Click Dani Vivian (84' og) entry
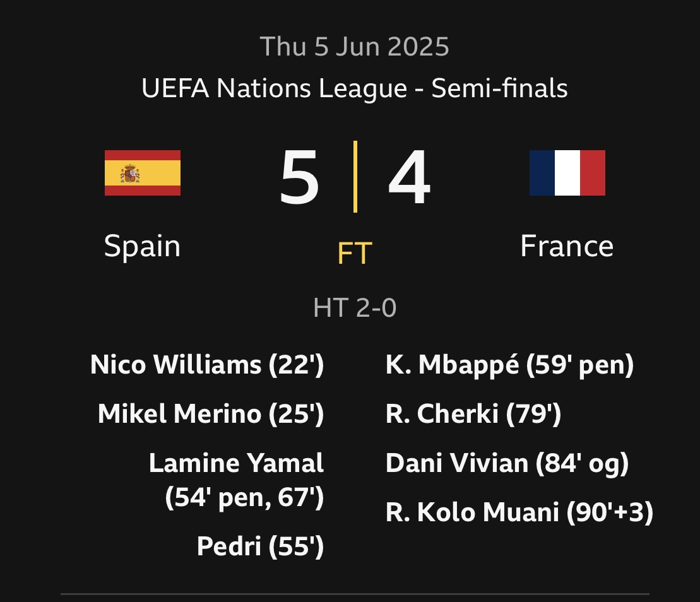Image resolution: width=700 pixels, height=602 pixels. click(507, 463)
